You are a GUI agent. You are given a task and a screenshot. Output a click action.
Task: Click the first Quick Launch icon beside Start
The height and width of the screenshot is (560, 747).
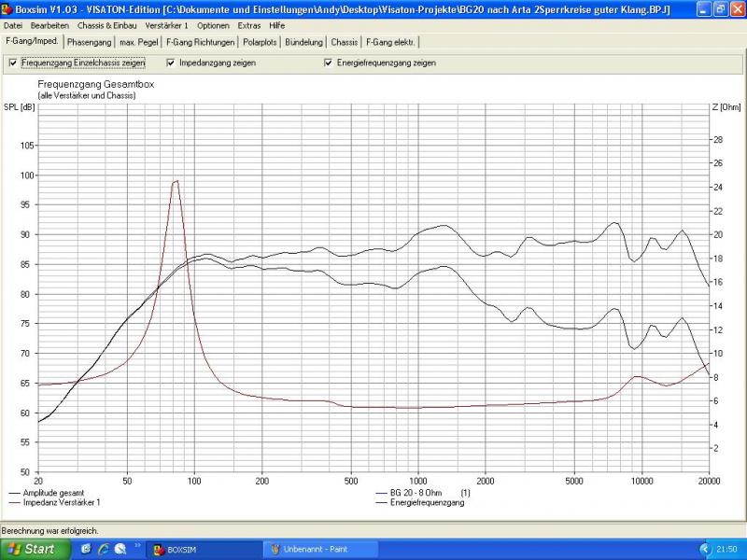coord(86,549)
